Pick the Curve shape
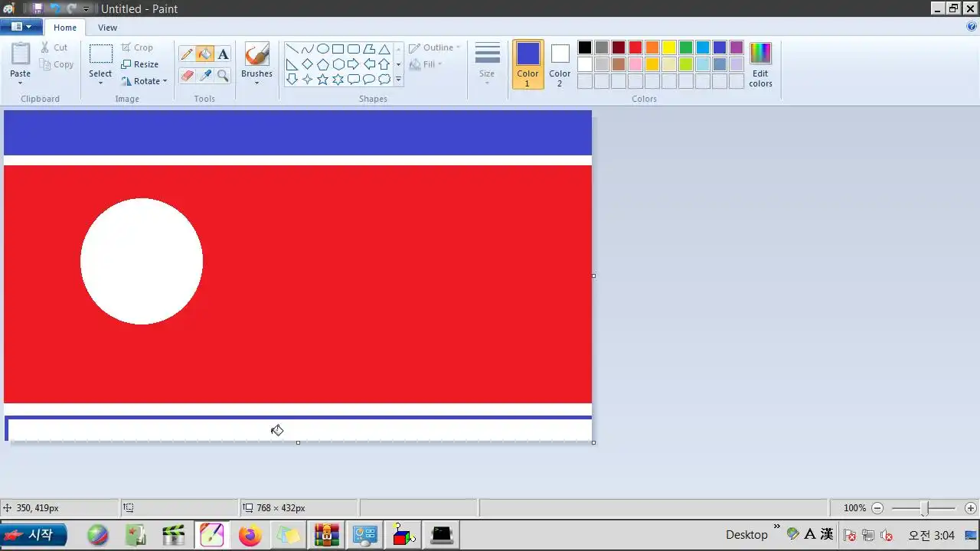 pyautogui.click(x=307, y=49)
